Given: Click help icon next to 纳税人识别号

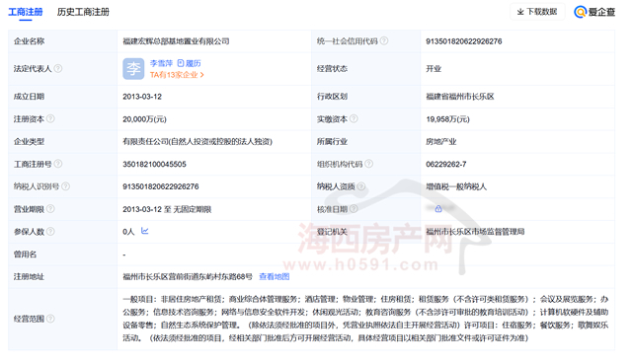Looking at the screenshot, I should [x=66, y=186].
